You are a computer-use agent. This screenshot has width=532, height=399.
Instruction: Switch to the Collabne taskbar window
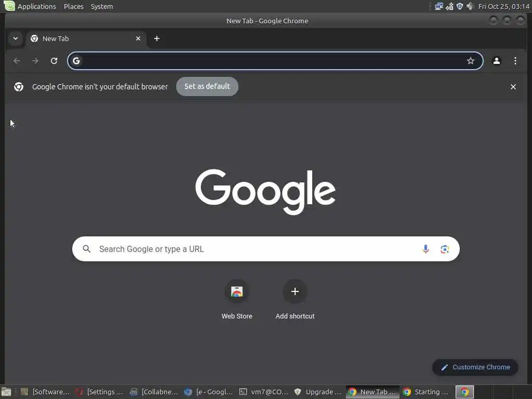point(154,392)
